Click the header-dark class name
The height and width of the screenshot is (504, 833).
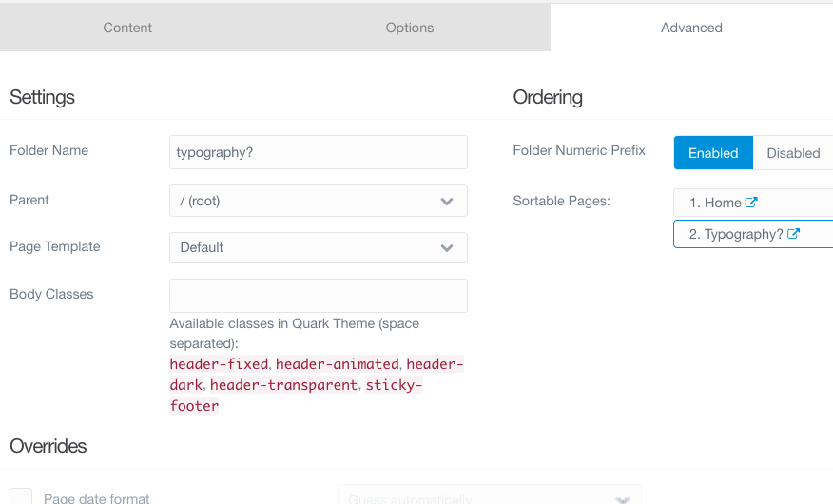pyautogui.click(x=317, y=375)
